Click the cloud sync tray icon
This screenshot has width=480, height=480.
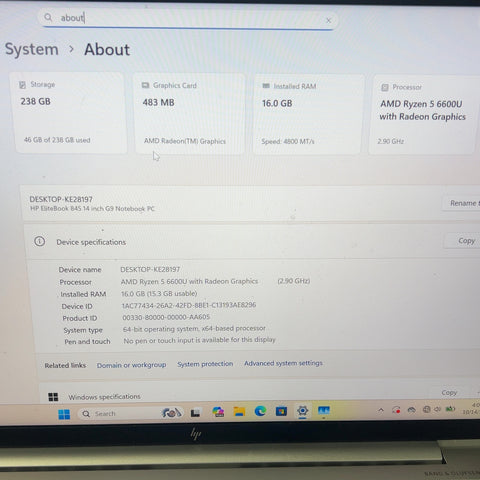(412, 410)
